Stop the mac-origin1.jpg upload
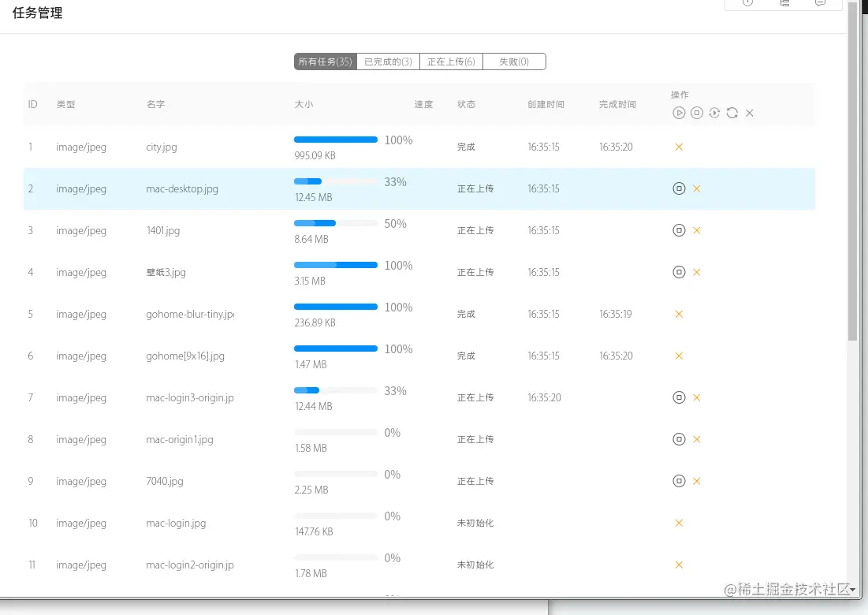 click(x=679, y=439)
